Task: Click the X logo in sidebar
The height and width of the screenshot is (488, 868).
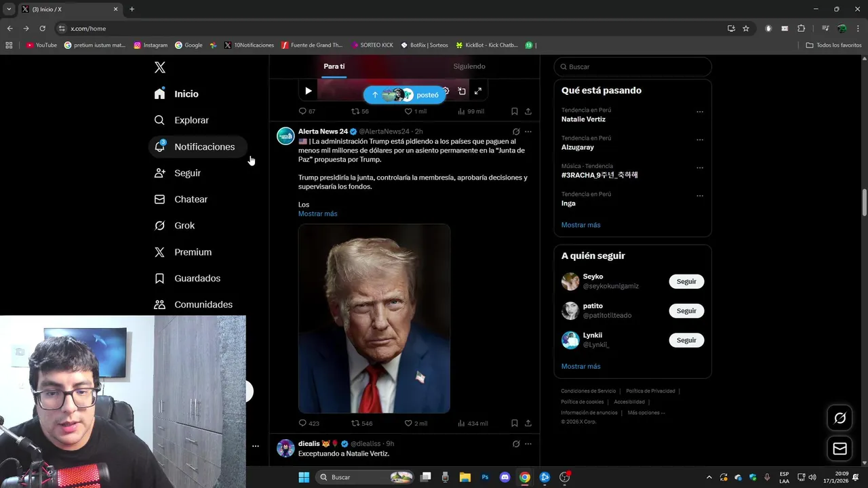Action: 159,67
